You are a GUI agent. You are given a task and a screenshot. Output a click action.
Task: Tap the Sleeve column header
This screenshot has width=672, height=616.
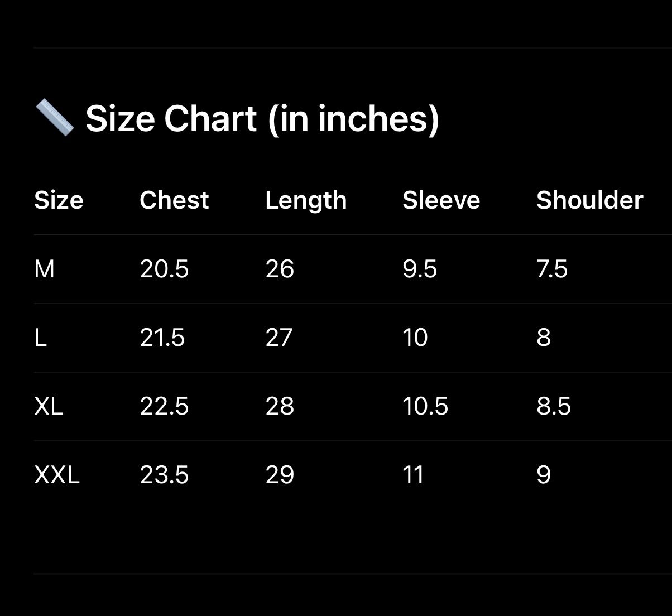(441, 200)
